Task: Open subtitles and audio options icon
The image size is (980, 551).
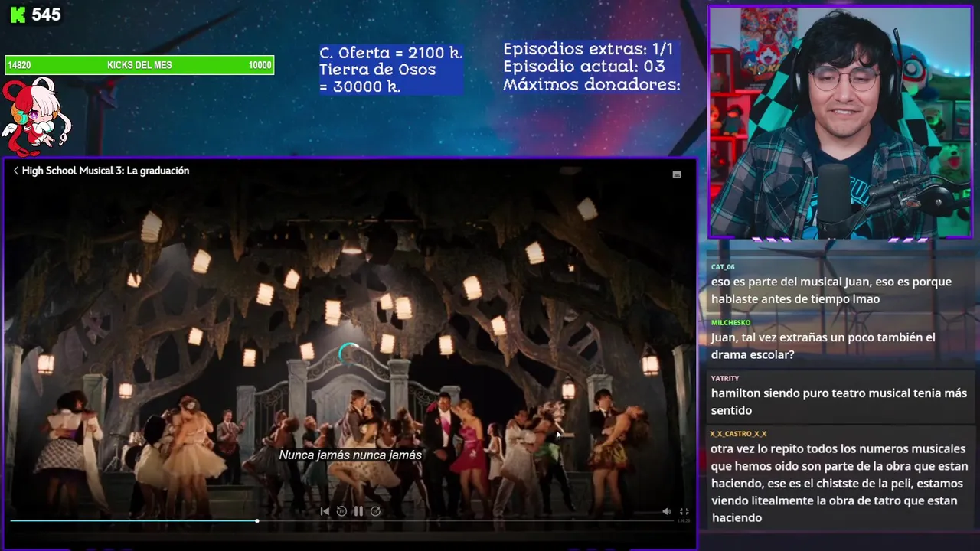Action: pyautogui.click(x=677, y=174)
